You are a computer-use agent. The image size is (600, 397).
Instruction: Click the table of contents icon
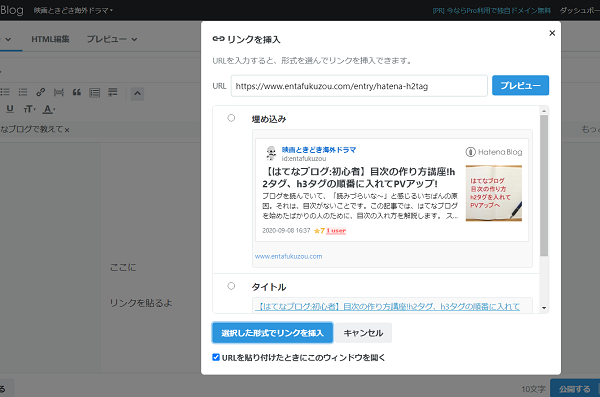(95, 92)
